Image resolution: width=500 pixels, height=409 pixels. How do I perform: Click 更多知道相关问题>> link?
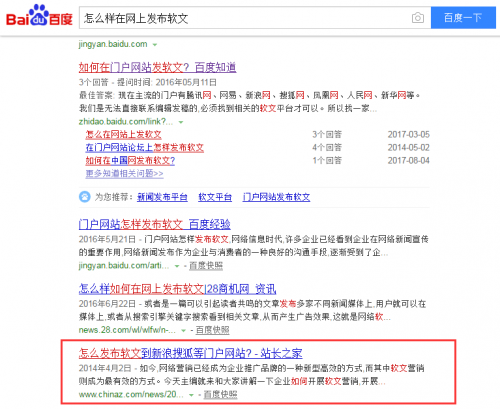[x=124, y=174]
